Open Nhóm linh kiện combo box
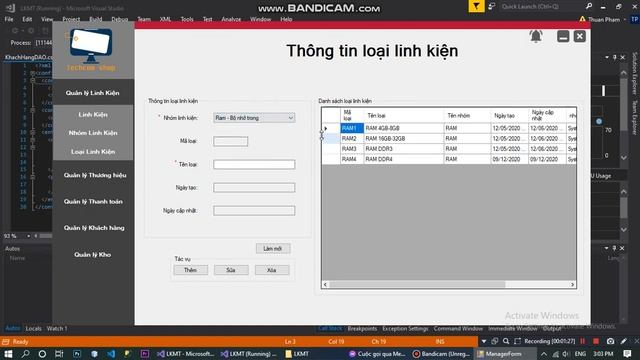This screenshot has width=640, height=360. tap(254, 118)
